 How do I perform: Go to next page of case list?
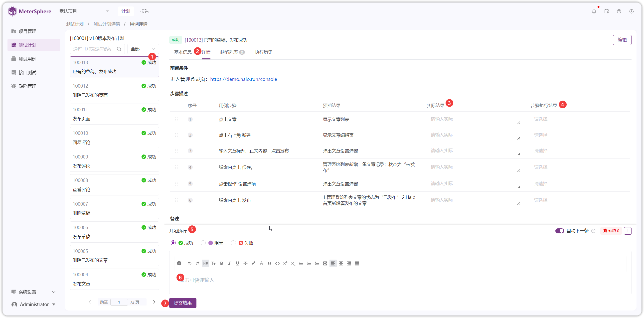click(x=154, y=302)
